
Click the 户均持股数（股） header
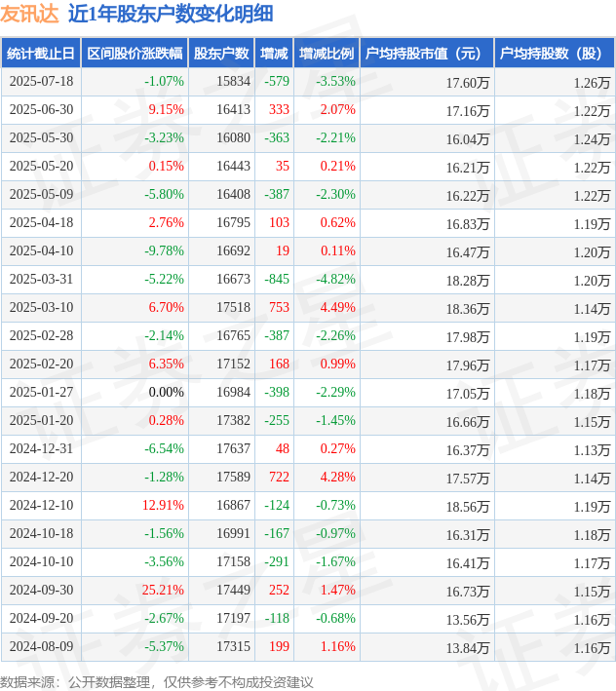(555, 54)
